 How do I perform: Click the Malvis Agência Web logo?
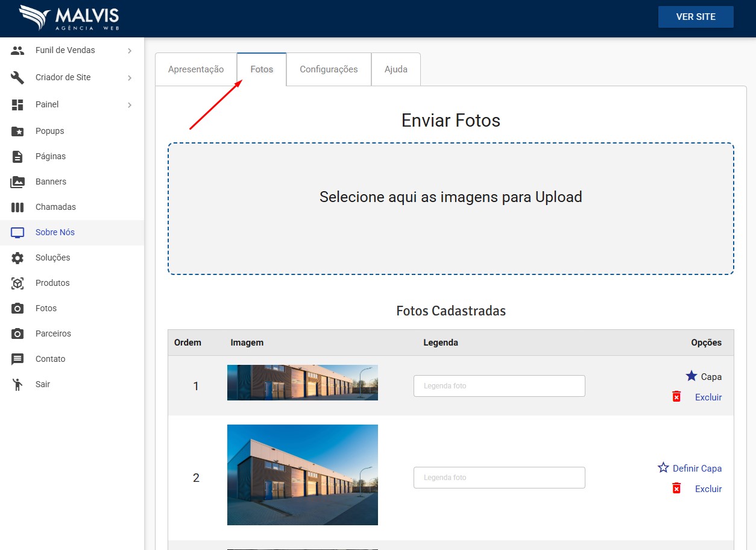point(69,18)
